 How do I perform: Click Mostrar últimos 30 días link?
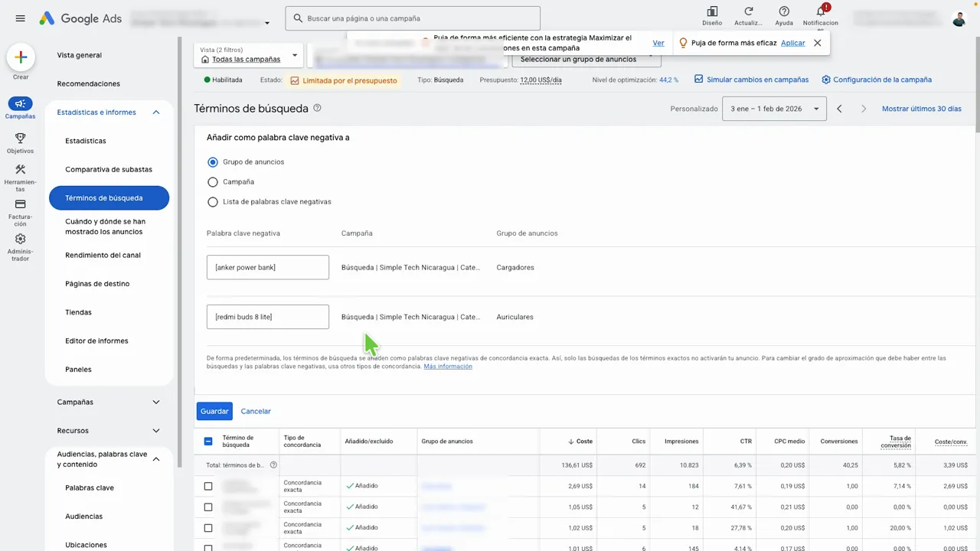click(921, 109)
